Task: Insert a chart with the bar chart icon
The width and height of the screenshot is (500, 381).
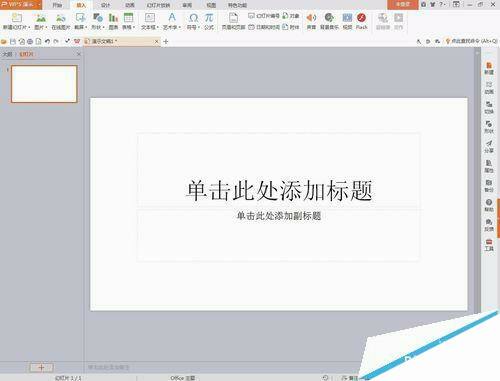Action: tap(113, 18)
